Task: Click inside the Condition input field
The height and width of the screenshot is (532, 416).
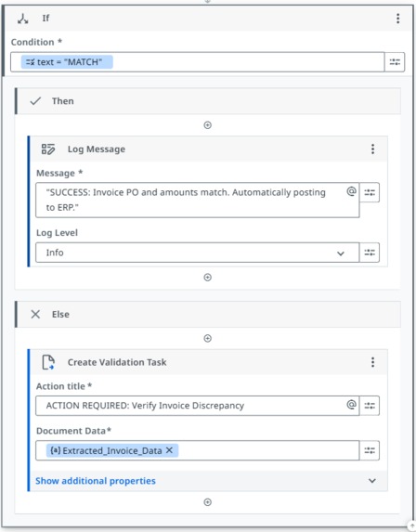Action: pyautogui.click(x=198, y=62)
